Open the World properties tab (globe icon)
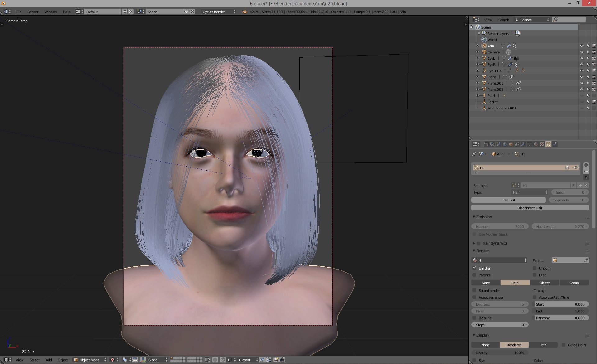 (505, 144)
